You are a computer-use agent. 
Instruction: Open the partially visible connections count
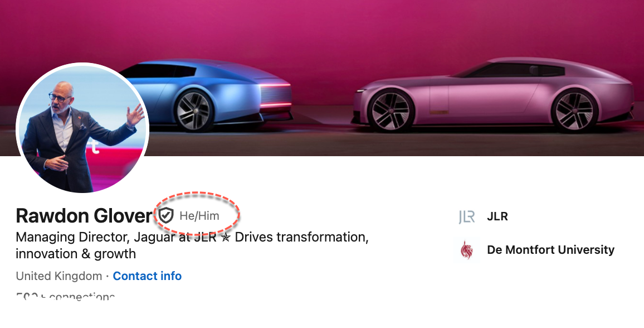pyautogui.click(x=65, y=296)
